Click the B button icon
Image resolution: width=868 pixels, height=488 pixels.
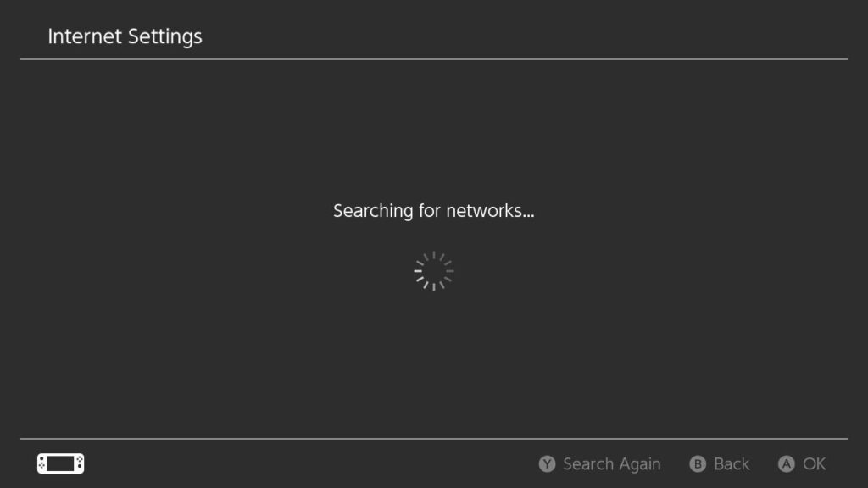click(x=698, y=463)
